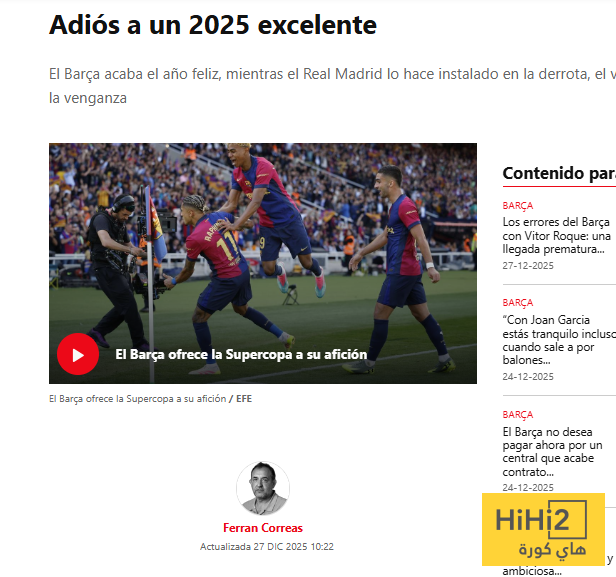Click the 'Contenido para' sidebar heading

(x=559, y=173)
